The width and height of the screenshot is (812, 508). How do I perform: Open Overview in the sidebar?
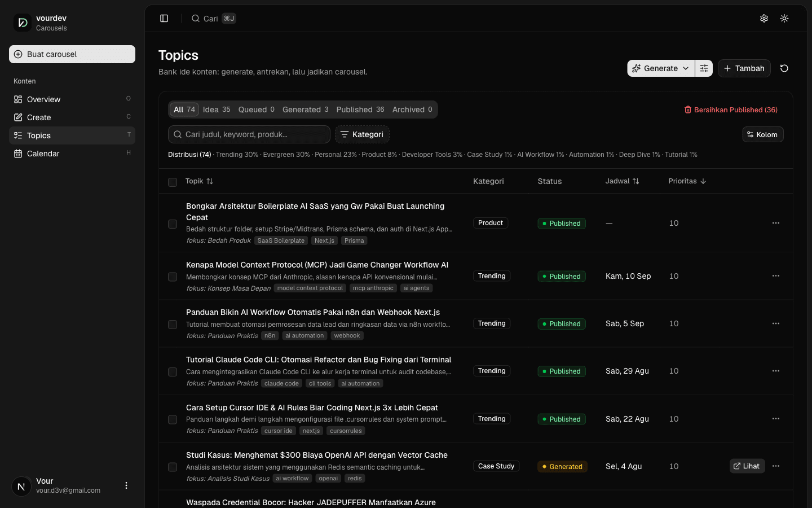(72, 99)
